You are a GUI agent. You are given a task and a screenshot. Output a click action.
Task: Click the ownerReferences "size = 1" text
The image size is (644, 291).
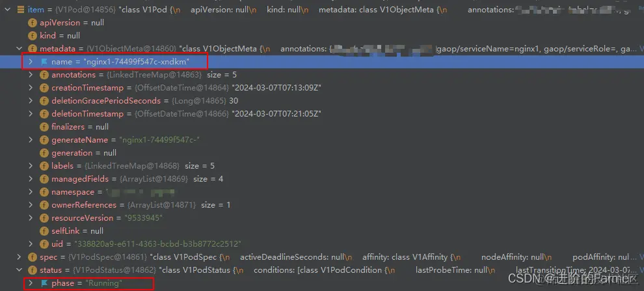pos(215,205)
